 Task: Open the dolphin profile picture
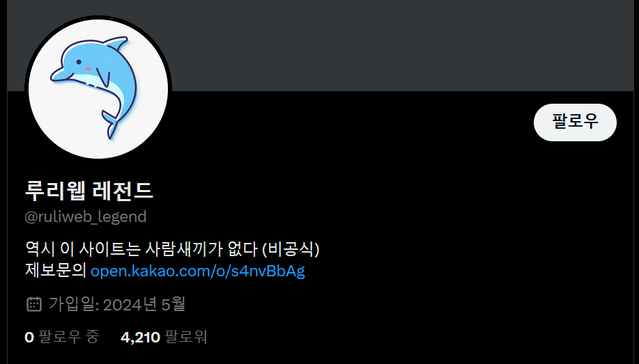click(98, 89)
